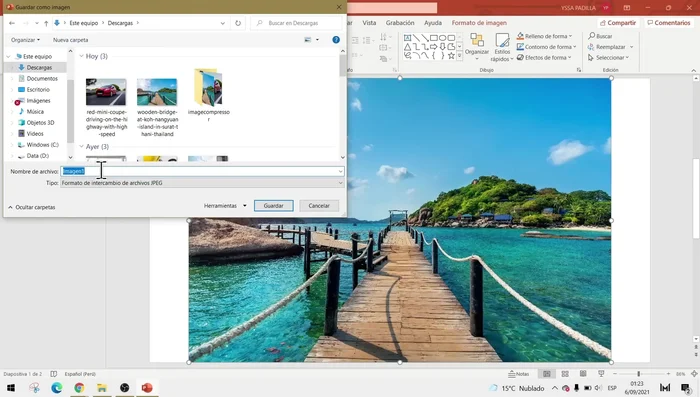Screen dimensions: 700x397
Task: Select Descargas in the navigation tree
Action: pos(39,67)
